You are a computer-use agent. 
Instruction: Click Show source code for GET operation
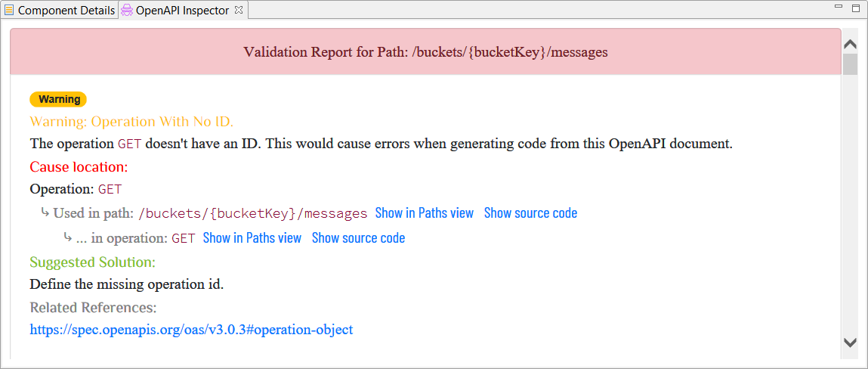click(x=358, y=238)
